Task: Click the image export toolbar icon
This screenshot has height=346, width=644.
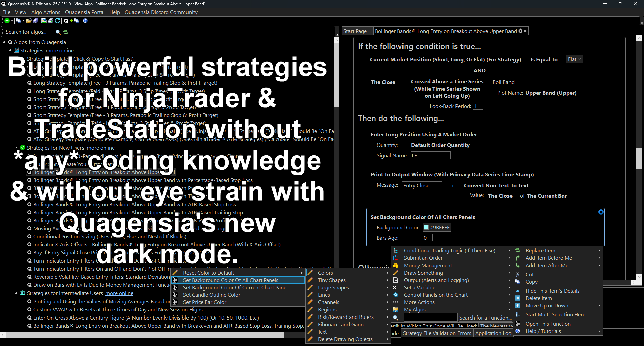Action: point(44,21)
